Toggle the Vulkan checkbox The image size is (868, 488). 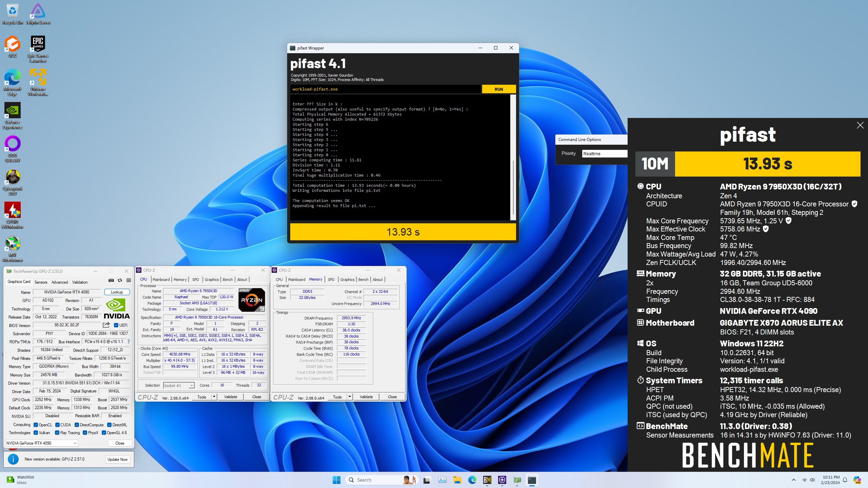(x=36, y=433)
